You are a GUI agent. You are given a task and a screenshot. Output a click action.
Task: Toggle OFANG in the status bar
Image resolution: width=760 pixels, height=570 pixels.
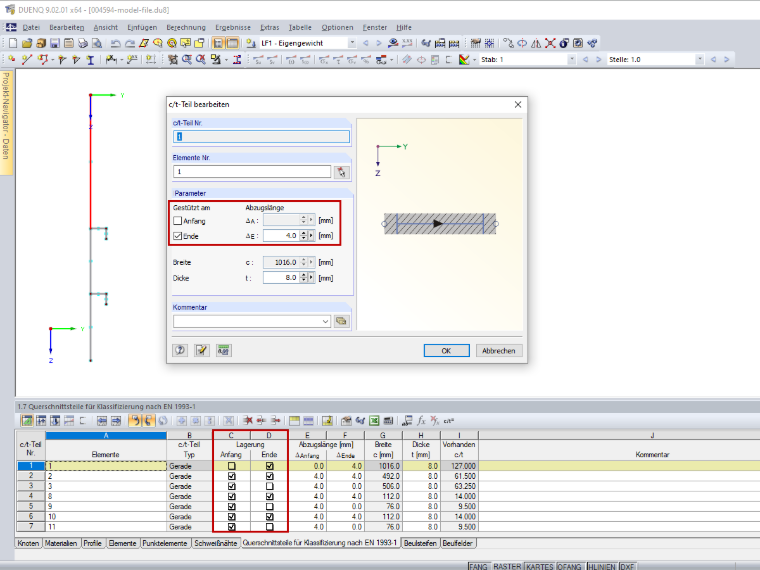click(x=570, y=566)
